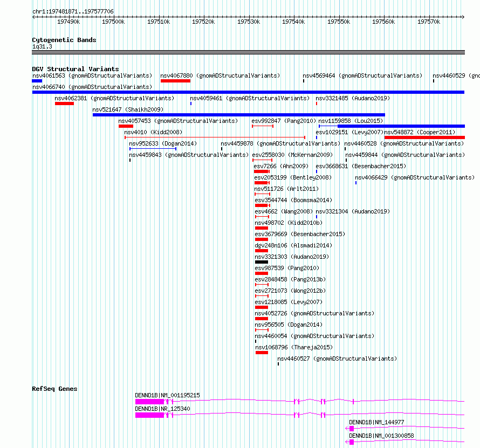Click the dgv248n106 (Alsmadi2014) label
This screenshot has width=480, height=448.
pyautogui.click(x=293, y=245)
